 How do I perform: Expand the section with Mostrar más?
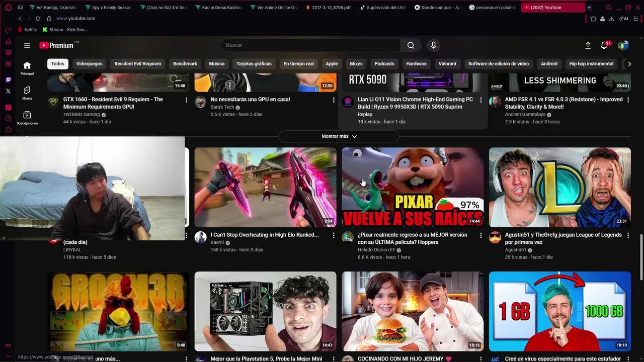tap(339, 136)
